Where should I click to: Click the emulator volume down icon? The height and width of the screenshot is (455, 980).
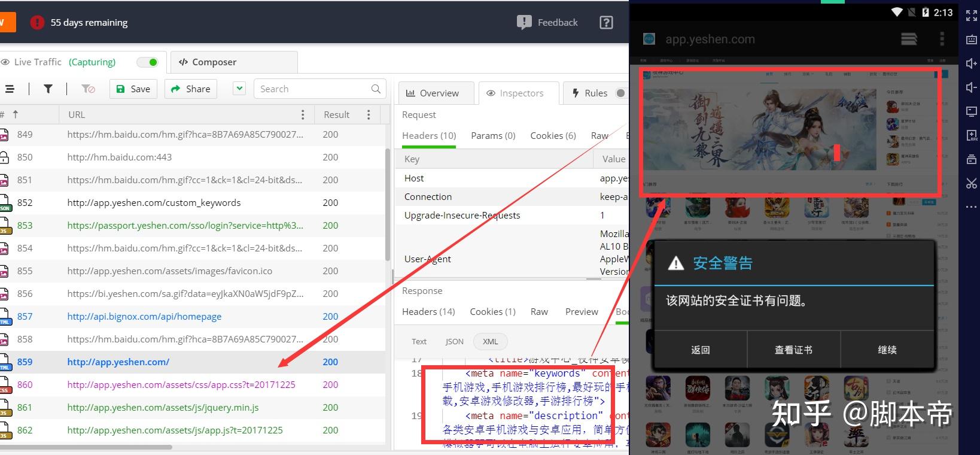pyautogui.click(x=972, y=87)
